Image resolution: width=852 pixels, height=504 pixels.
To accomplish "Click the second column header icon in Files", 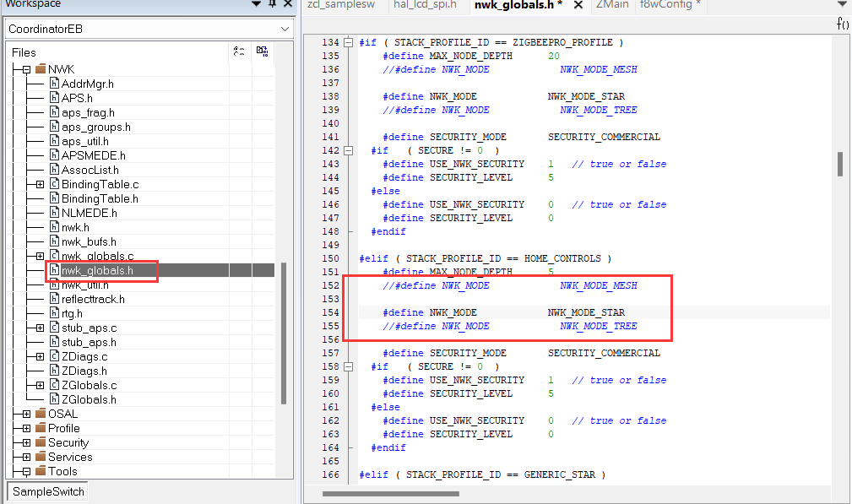I will pos(263,51).
